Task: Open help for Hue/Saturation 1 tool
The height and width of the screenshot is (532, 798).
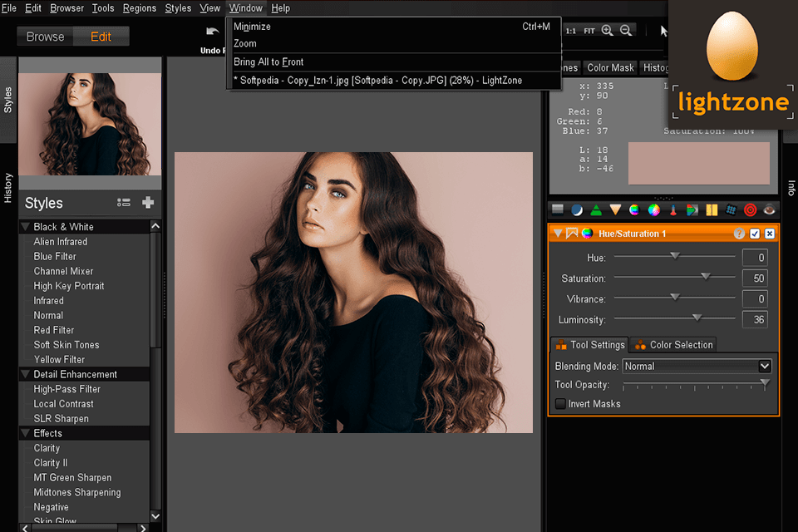Action: coord(739,234)
